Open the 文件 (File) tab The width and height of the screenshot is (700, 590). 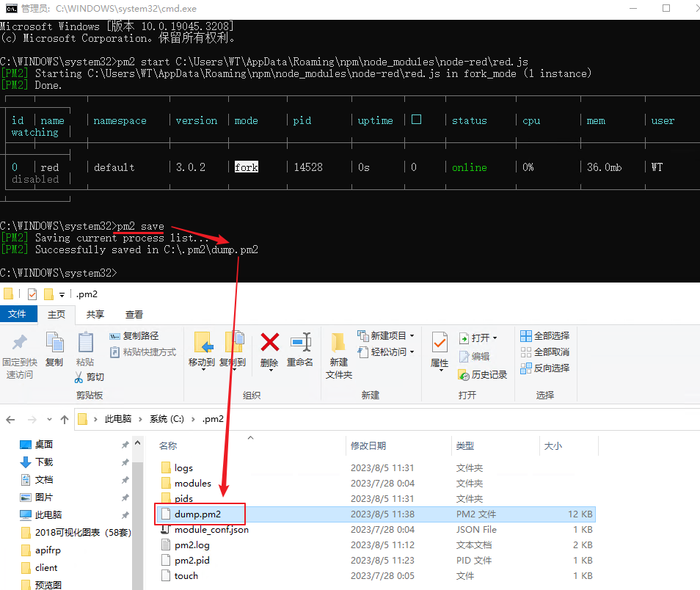[17, 314]
